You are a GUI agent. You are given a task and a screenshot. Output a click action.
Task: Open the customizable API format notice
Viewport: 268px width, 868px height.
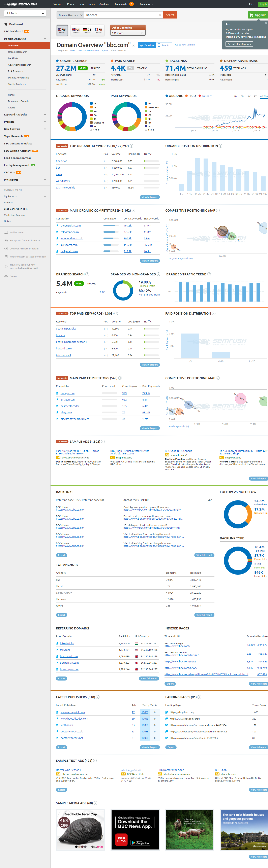[24, 267]
